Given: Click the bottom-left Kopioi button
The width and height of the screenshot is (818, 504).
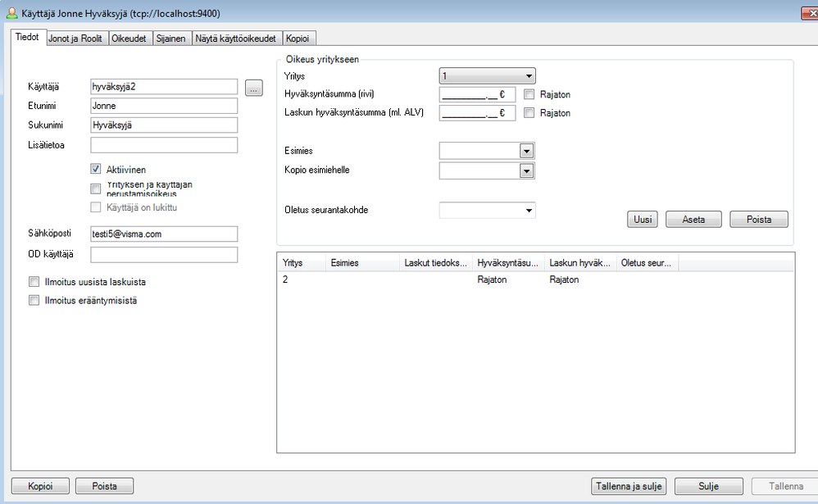Looking at the screenshot, I should coord(40,486).
